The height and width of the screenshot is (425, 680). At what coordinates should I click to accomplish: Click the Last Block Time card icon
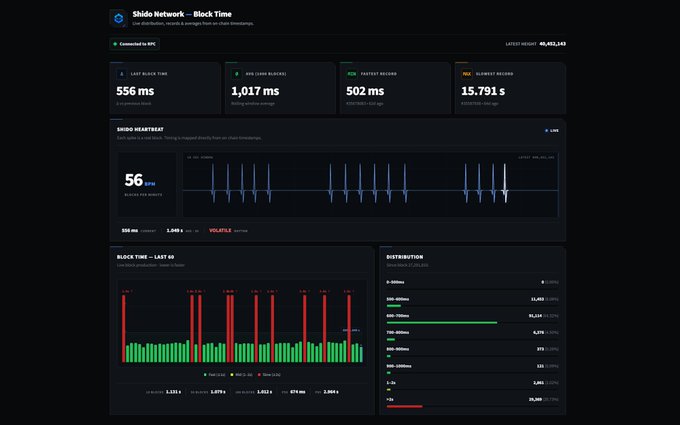coord(121,74)
